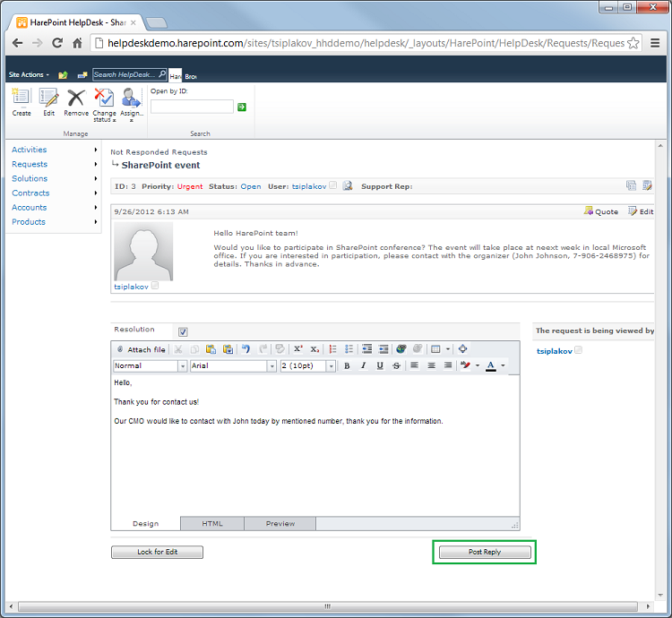Switch to the Design editor tab
Screen dimensions: 672x618
click(146, 523)
